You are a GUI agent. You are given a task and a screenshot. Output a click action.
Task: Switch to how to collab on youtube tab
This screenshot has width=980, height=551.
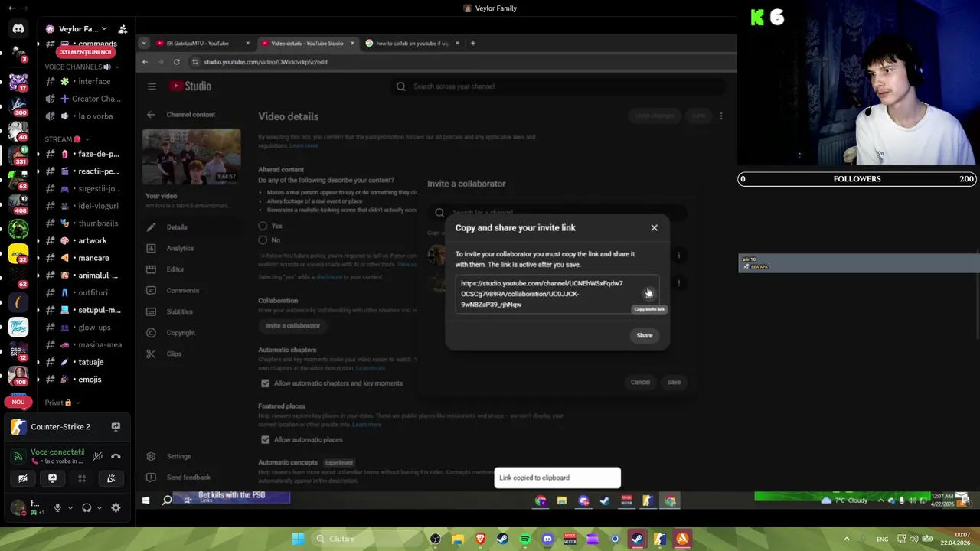(x=412, y=43)
